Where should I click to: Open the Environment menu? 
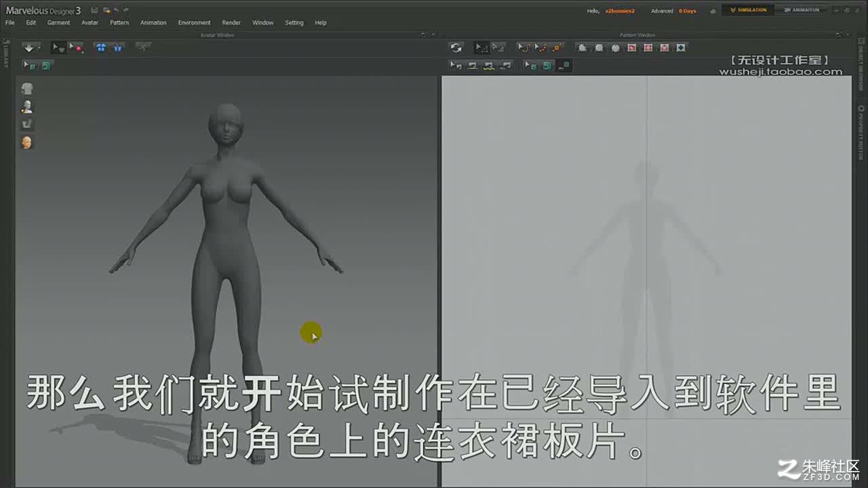195,22
